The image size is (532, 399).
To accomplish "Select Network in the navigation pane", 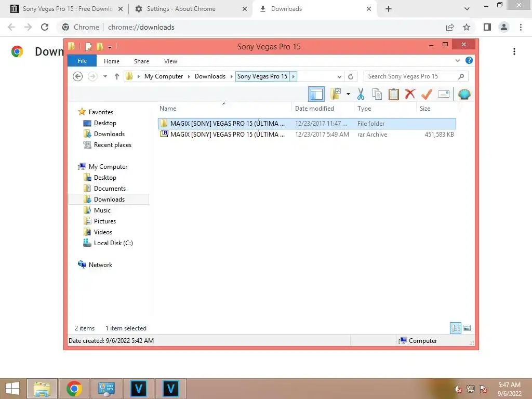I will pyautogui.click(x=100, y=264).
